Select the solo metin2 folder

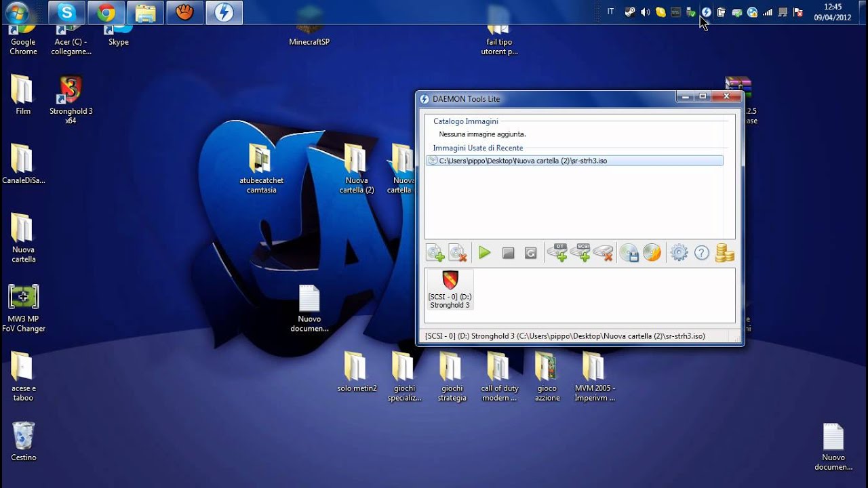(x=357, y=371)
